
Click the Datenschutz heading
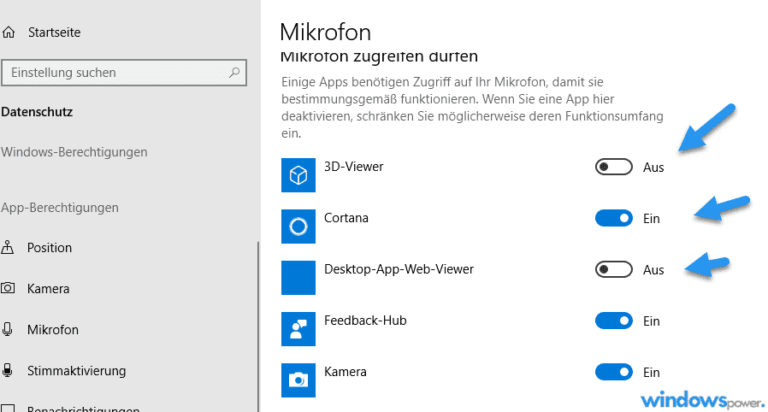pyautogui.click(x=37, y=112)
